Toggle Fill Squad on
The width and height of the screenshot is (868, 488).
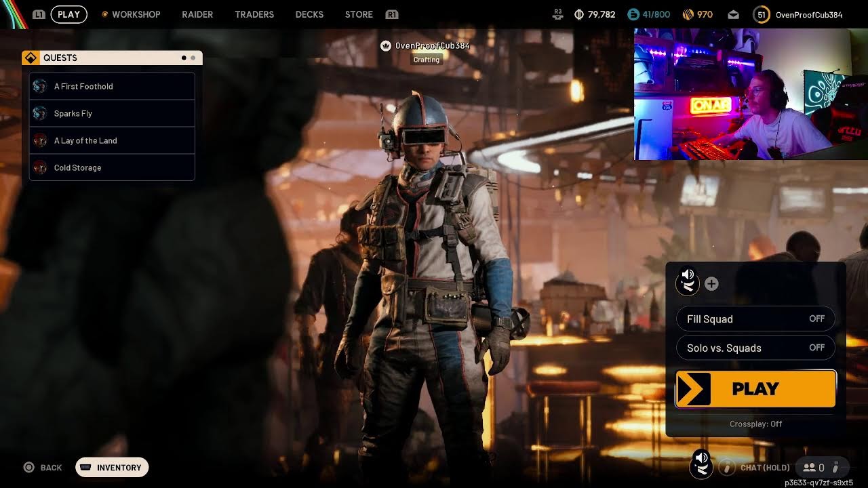[755, 319]
